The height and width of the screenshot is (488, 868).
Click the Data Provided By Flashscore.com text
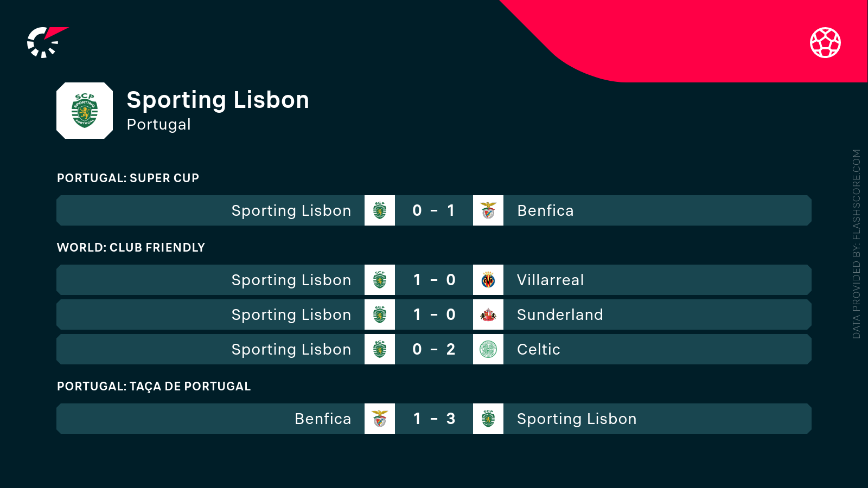856,244
